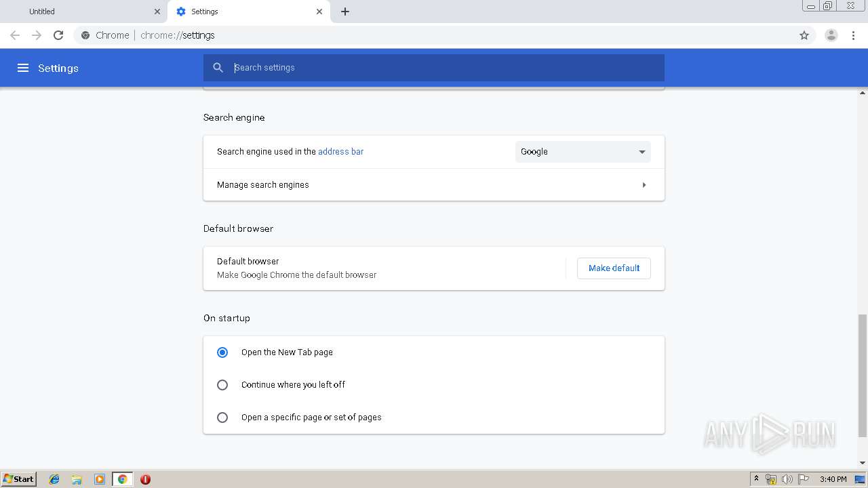The height and width of the screenshot is (488, 868).
Task: Close the Settings tab
Action: 319,12
